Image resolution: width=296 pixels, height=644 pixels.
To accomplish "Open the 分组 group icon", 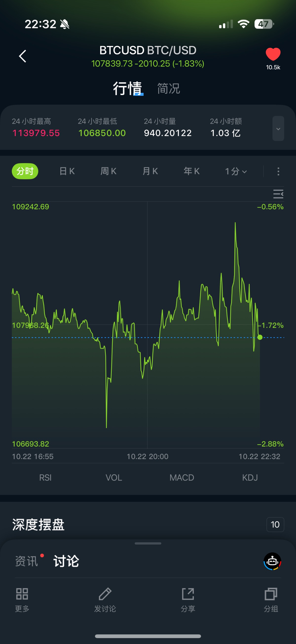I will tap(271, 594).
